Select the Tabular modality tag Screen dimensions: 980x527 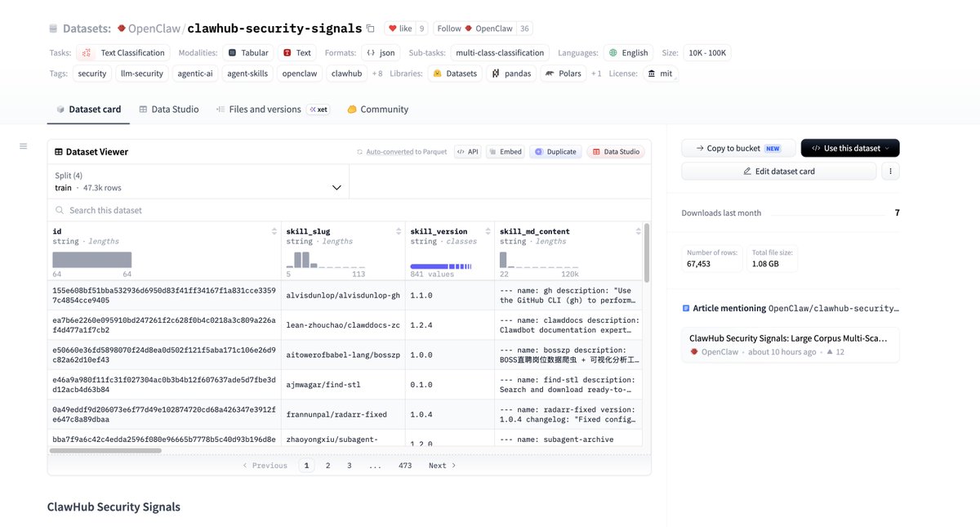(247, 52)
